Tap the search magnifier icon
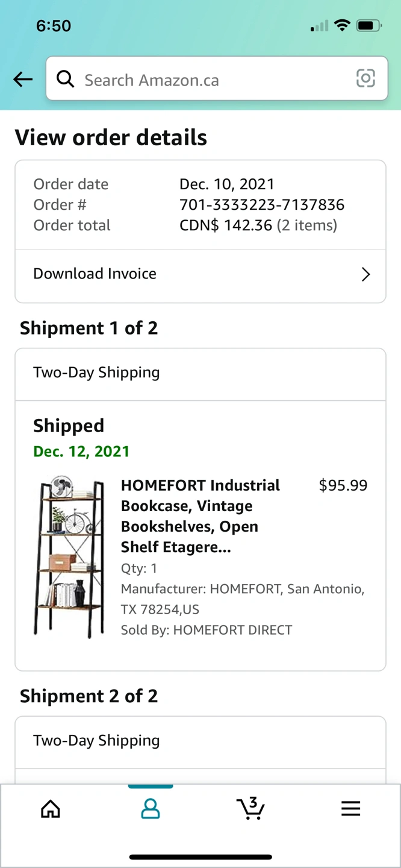Viewport: 401px width, 868px height. (65, 79)
